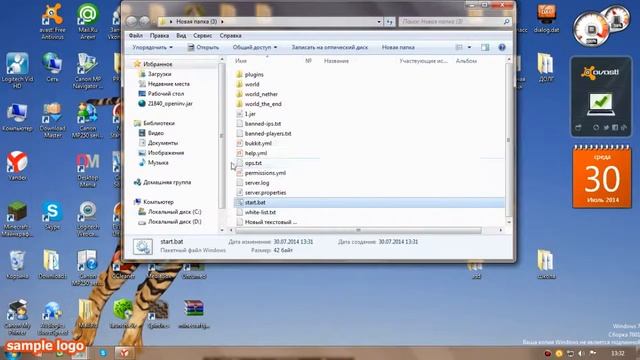Select Локальный диск (C:) in navigation pane
Image resolution: width=640 pixels, height=360 pixels.
click(x=174, y=211)
